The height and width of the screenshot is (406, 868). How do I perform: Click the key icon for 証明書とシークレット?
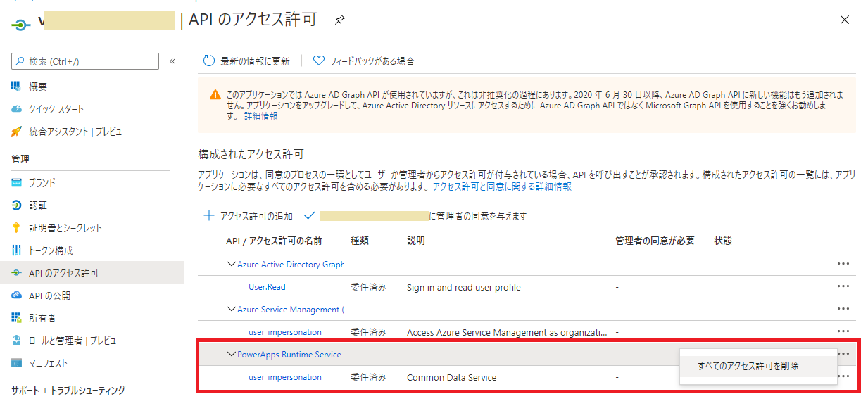[x=16, y=228]
